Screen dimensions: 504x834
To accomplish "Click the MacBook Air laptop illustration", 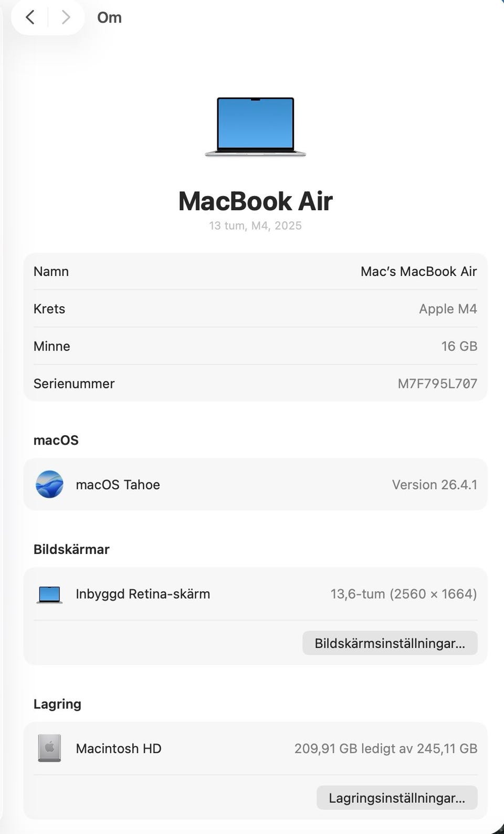I will [255, 127].
